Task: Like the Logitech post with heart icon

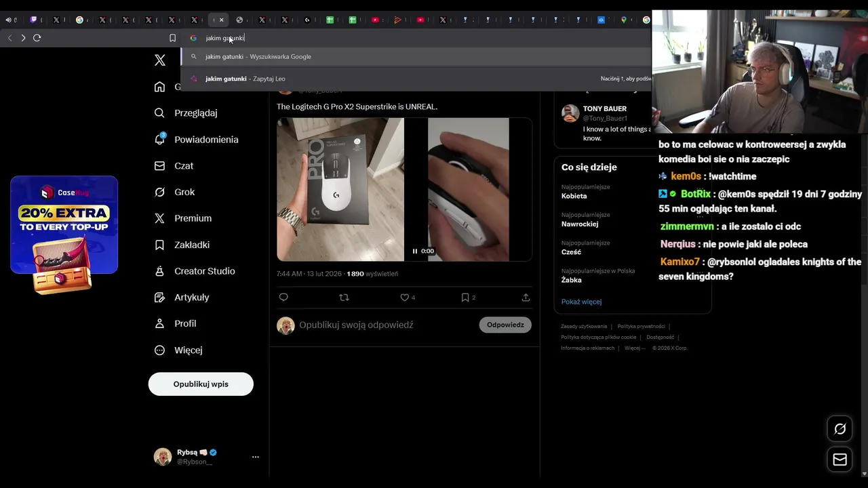Action: 405,298
